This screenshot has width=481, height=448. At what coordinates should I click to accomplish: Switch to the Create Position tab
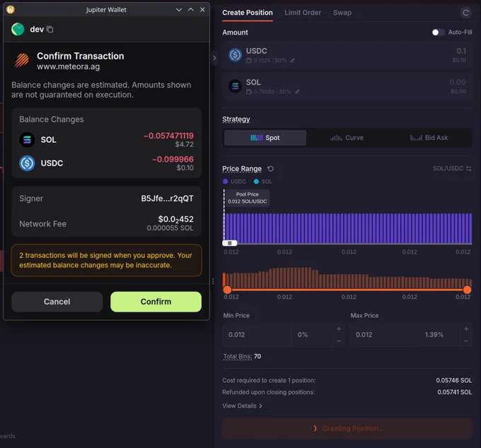(x=248, y=13)
